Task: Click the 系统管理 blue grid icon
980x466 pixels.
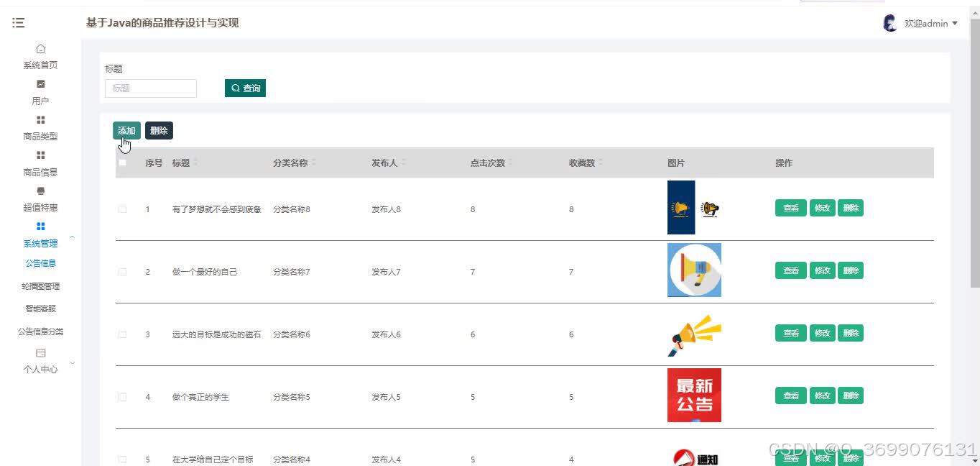Action: click(40, 227)
